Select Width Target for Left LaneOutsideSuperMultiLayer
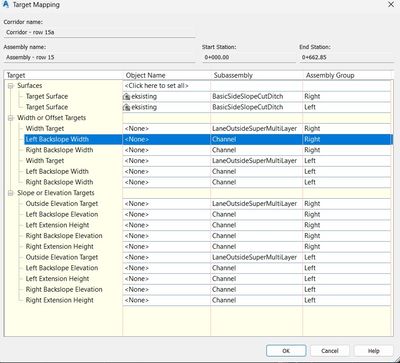400x363 pixels. tap(45, 161)
